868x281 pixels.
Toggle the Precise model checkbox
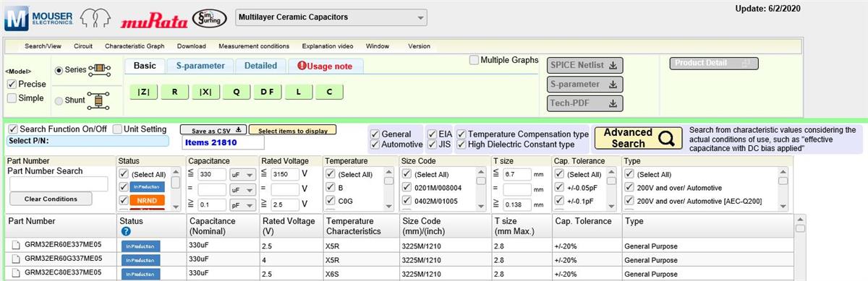[12, 84]
